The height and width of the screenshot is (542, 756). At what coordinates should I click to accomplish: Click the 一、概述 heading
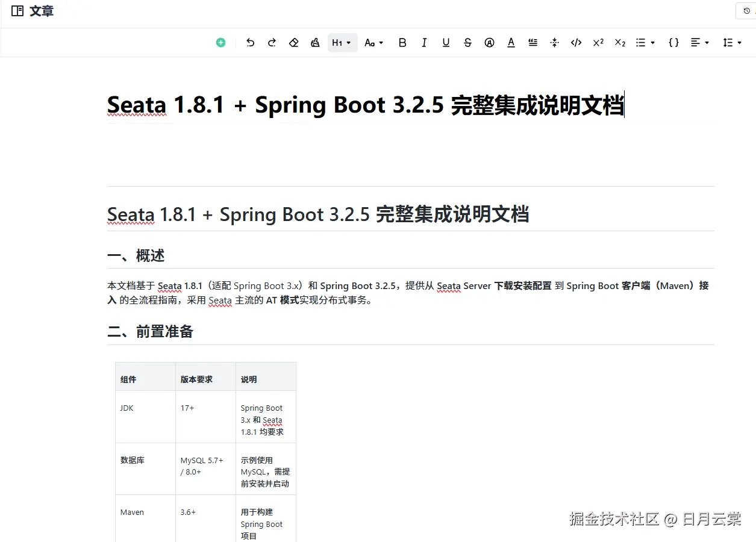click(136, 255)
